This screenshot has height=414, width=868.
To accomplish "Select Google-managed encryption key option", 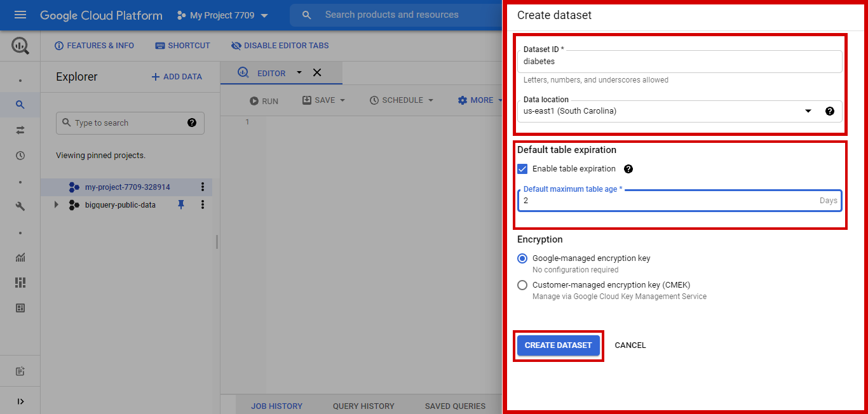I will 522,258.
